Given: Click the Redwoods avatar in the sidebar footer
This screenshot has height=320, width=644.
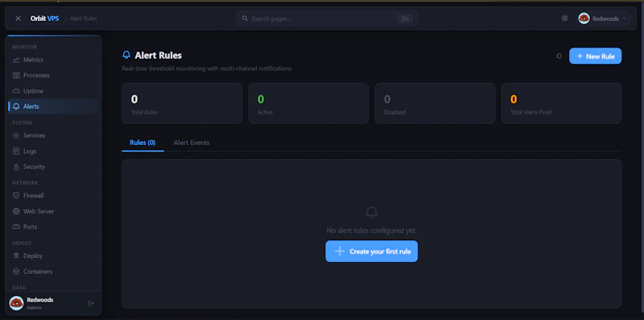Looking at the screenshot, I should click(16, 303).
